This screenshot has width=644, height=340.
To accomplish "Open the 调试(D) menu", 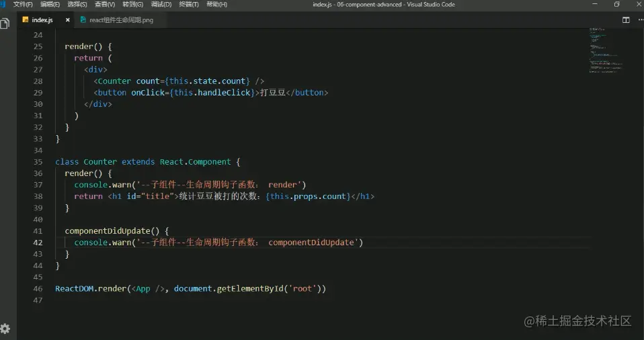I will [161, 4].
